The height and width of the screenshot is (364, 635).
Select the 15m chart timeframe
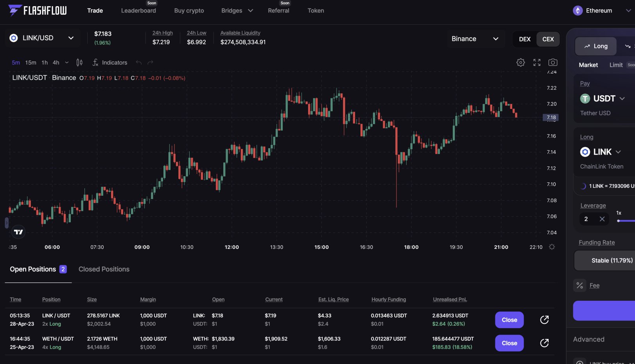[x=30, y=62]
